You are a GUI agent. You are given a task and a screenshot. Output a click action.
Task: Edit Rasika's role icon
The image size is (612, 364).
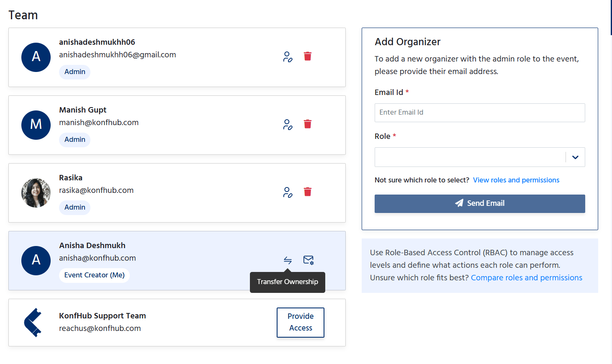(288, 192)
